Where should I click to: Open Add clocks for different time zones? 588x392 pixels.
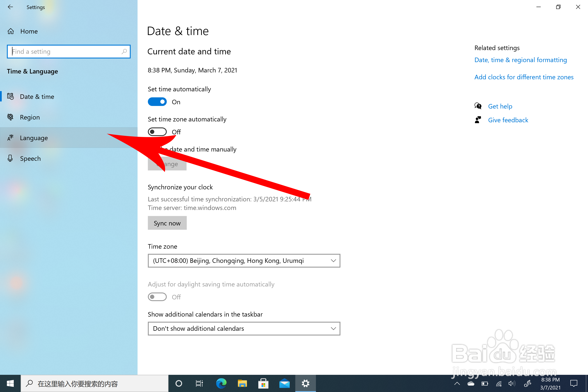pyautogui.click(x=524, y=77)
